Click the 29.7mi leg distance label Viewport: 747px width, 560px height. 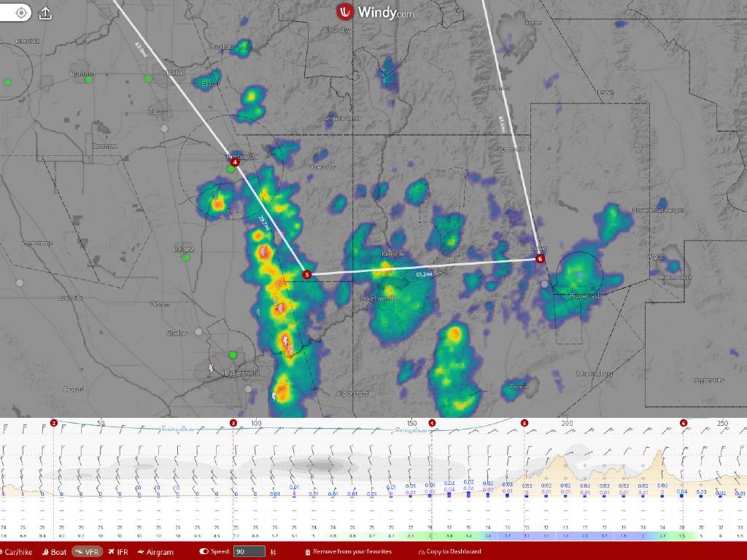point(264,223)
